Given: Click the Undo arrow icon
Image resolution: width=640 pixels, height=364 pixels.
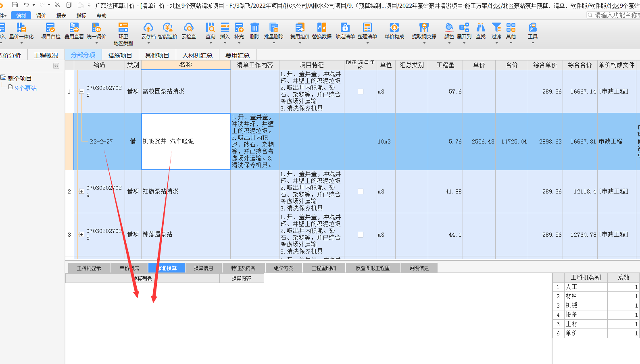Looking at the screenshot, I should pyautogui.click(x=26, y=5).
